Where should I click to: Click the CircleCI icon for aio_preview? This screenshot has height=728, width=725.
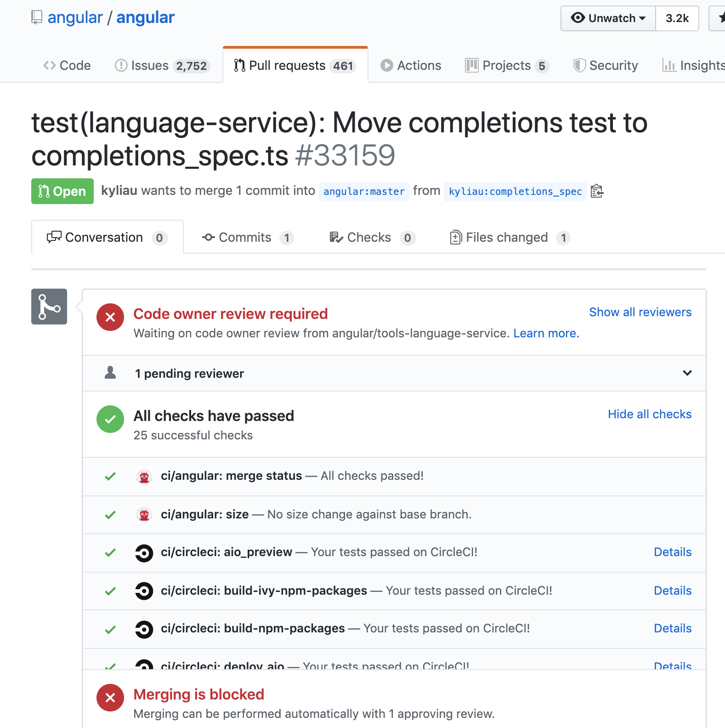click(x=144, y=553)
